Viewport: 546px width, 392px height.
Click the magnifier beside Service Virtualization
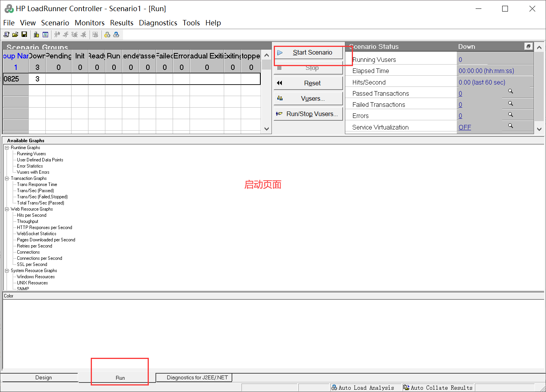[x=511, y=126]
